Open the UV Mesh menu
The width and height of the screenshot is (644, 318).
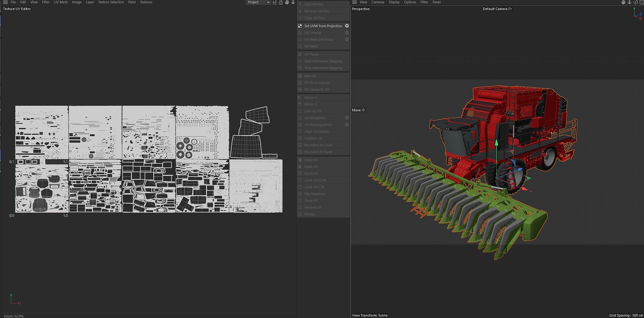point(61,2)
